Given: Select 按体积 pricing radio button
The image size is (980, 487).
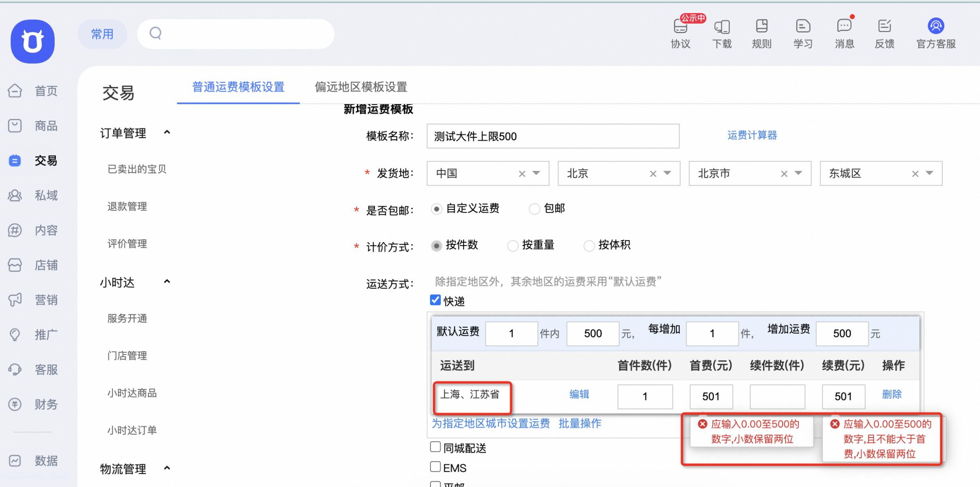Looking at the screenshot, I should point(589,246).
